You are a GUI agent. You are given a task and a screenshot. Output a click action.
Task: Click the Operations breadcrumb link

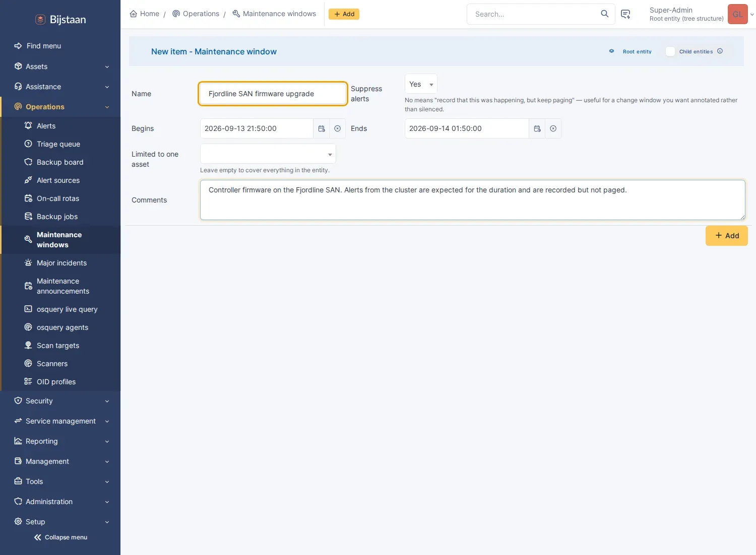coord(196,14)
